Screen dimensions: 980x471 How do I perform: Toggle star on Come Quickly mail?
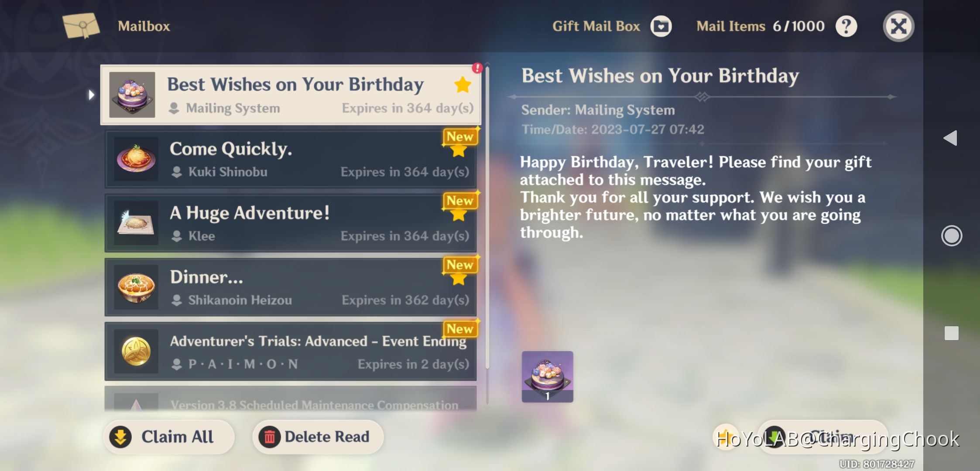[x=459, y=150]
